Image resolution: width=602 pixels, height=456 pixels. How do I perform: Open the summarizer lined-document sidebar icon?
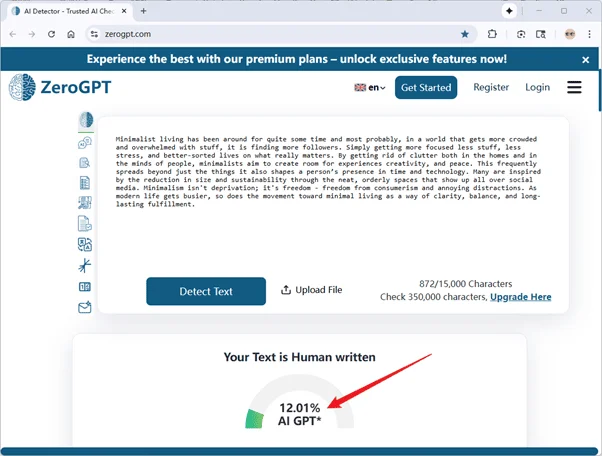pyautogui.click(x=84, y=183)
